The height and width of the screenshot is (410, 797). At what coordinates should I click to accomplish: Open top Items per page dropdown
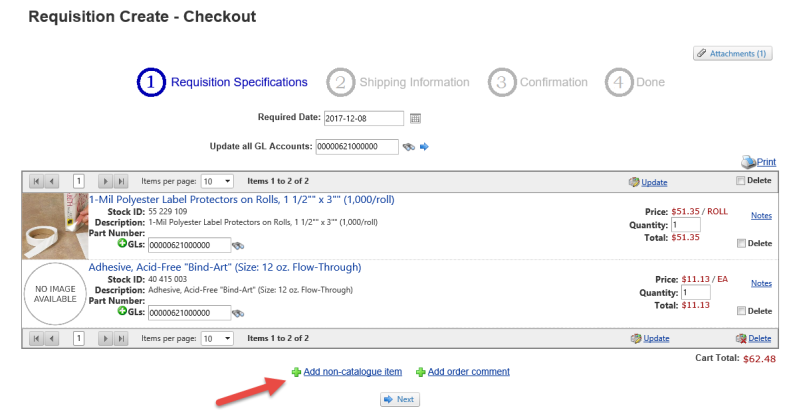click(217, 182)
